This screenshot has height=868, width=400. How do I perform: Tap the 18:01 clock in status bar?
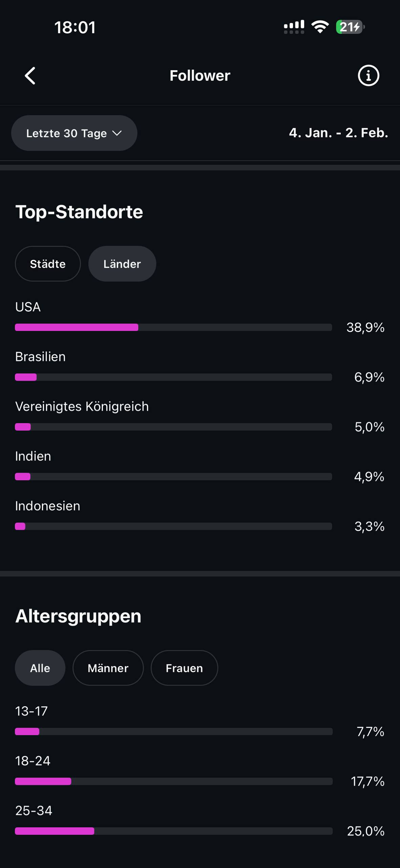click(75, 27)
